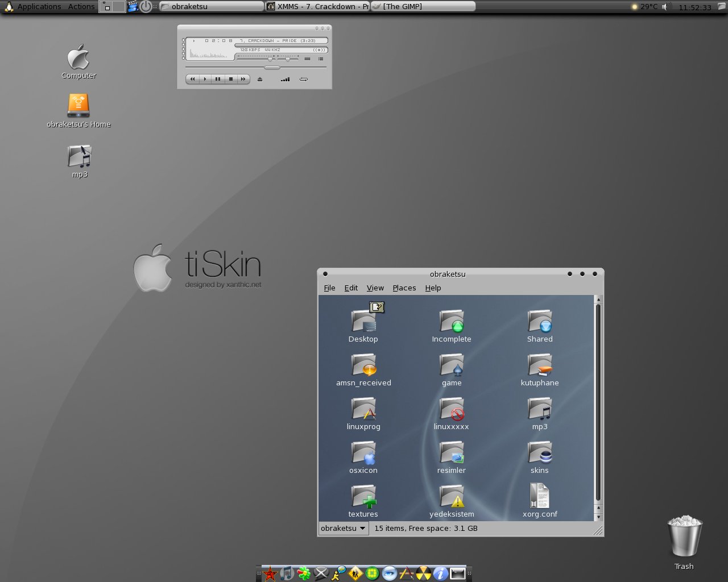Launch the blue eye icon in dock
728x582 pixels.
(390, 573)
